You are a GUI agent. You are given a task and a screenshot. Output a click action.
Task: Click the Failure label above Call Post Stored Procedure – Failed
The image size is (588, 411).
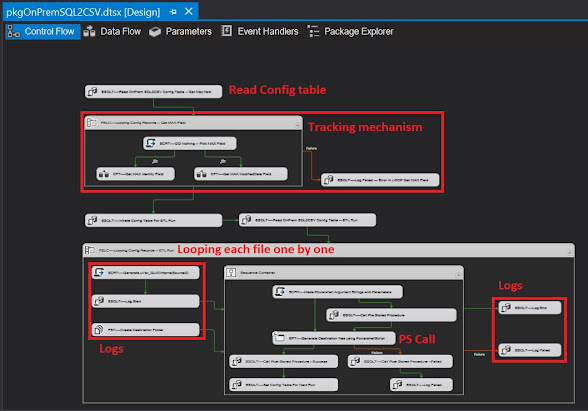coord(377,353)
